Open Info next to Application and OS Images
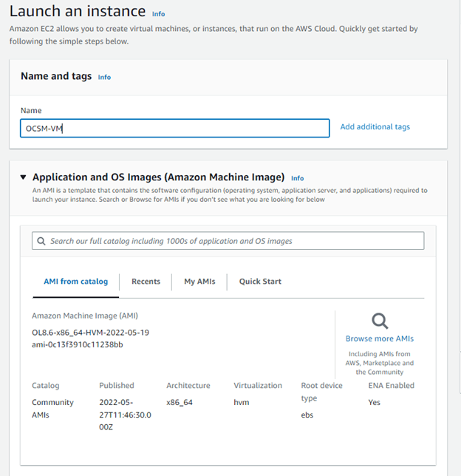This screenshot has height=476, width=461. (297, 178)
